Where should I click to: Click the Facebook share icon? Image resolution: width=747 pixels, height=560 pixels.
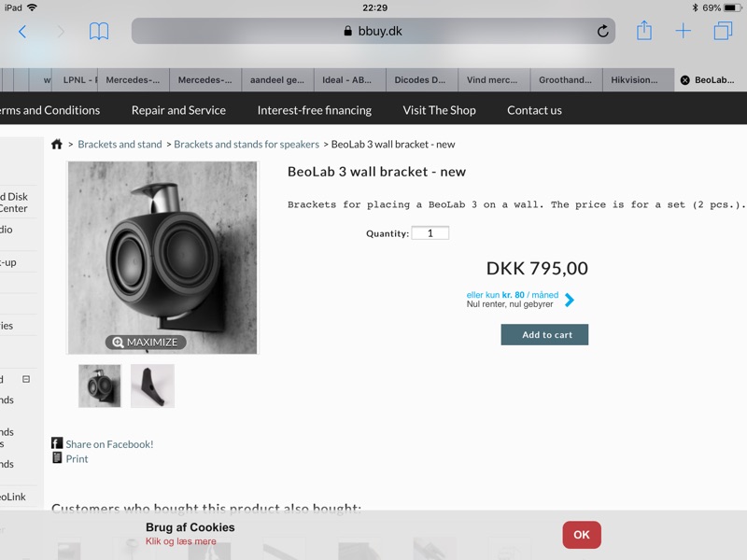pyautogui.click(x=57, y=444)
